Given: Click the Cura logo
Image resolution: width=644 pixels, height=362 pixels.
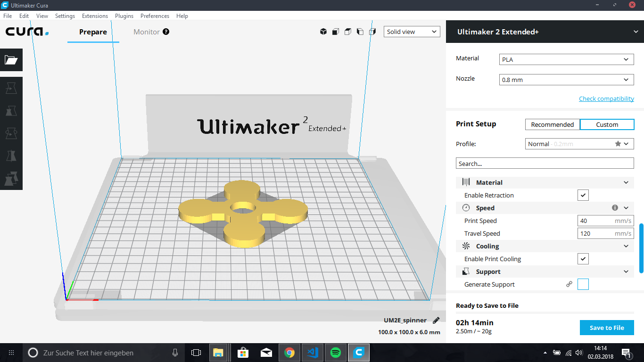Looking at the screenshot, I should click(27, 32).
